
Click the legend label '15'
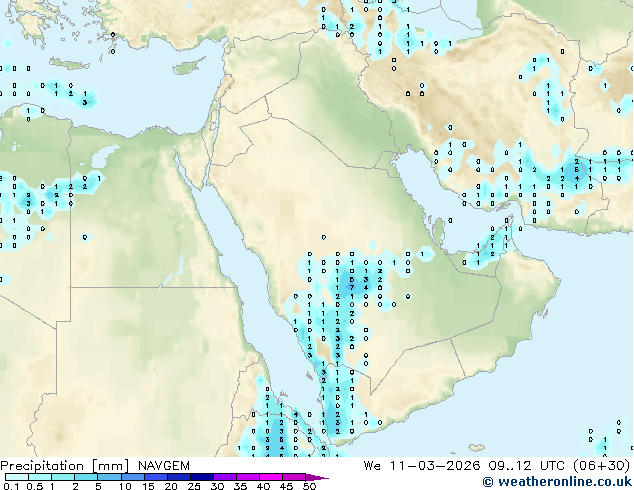[x=148, y=486]
